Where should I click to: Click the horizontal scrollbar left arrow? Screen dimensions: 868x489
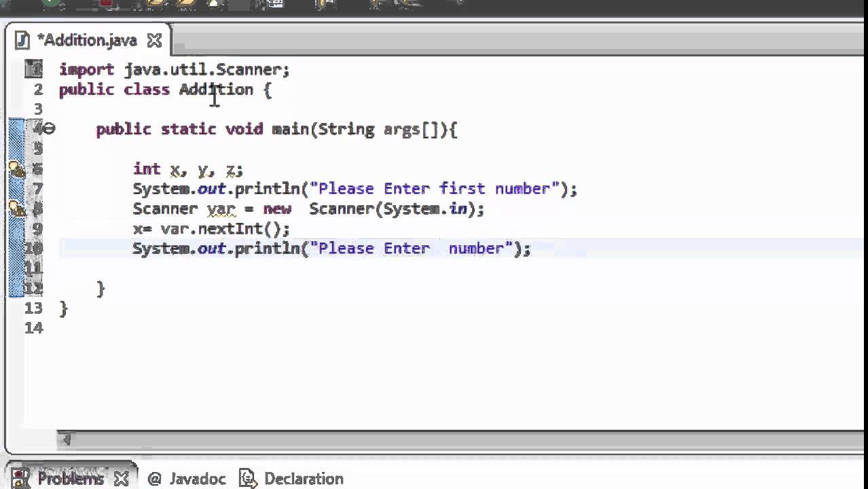point(66,440)
